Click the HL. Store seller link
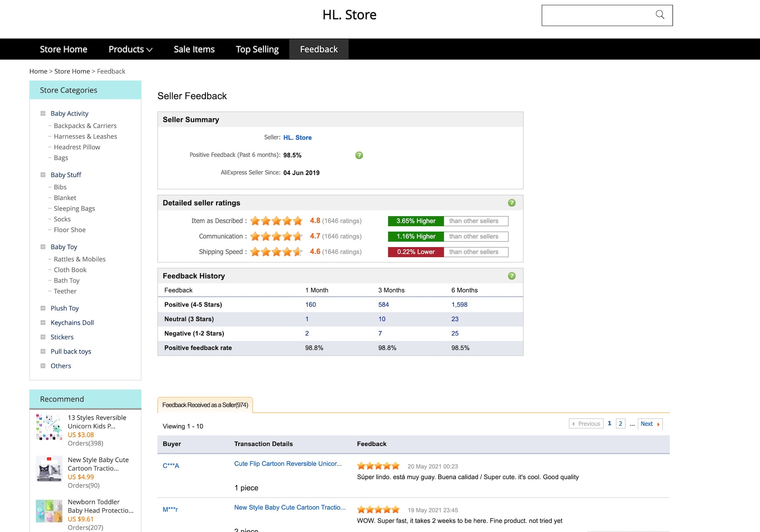 tap(297, 137)
